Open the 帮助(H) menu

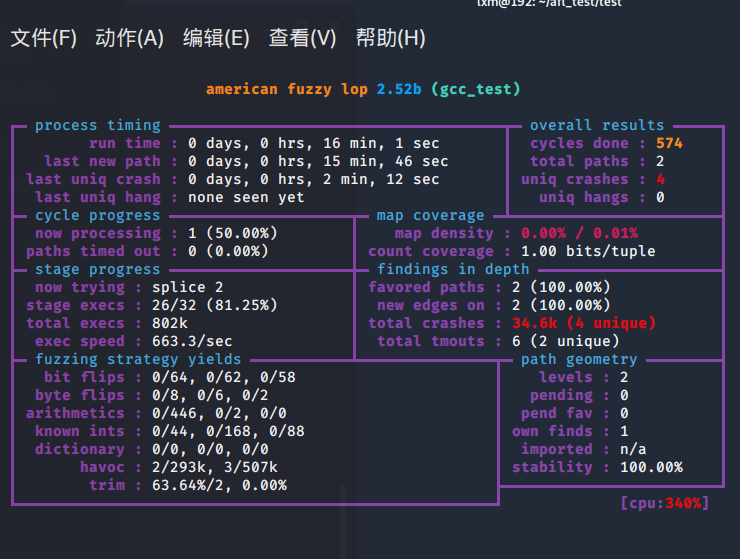[390, 39]
